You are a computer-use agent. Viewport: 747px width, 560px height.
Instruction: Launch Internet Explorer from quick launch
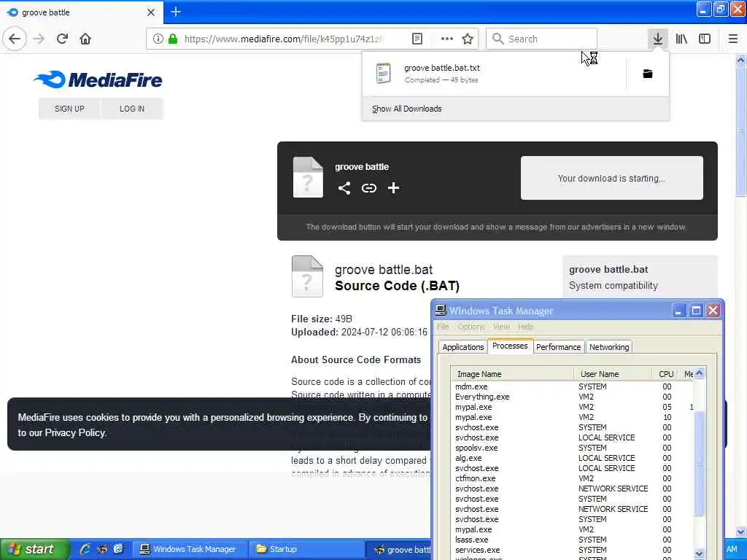tap(85, 549)
